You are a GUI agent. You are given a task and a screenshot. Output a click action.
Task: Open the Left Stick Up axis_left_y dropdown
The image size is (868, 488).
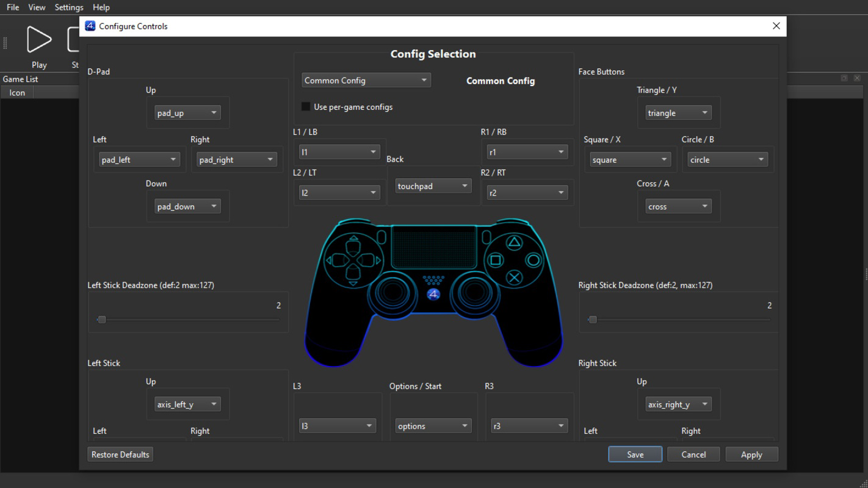pos(187,404)
